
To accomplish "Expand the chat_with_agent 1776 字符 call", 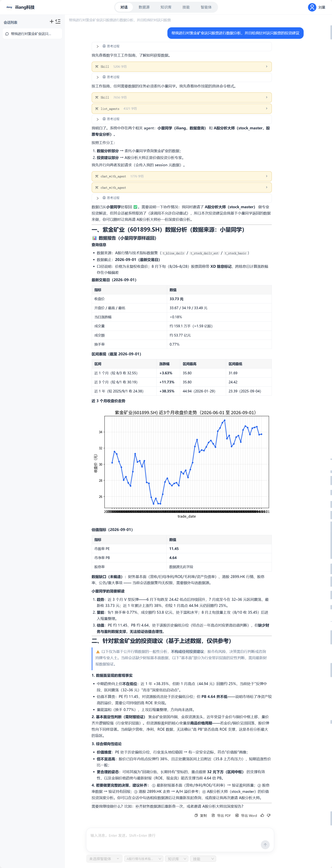I will tap(181, 176).
